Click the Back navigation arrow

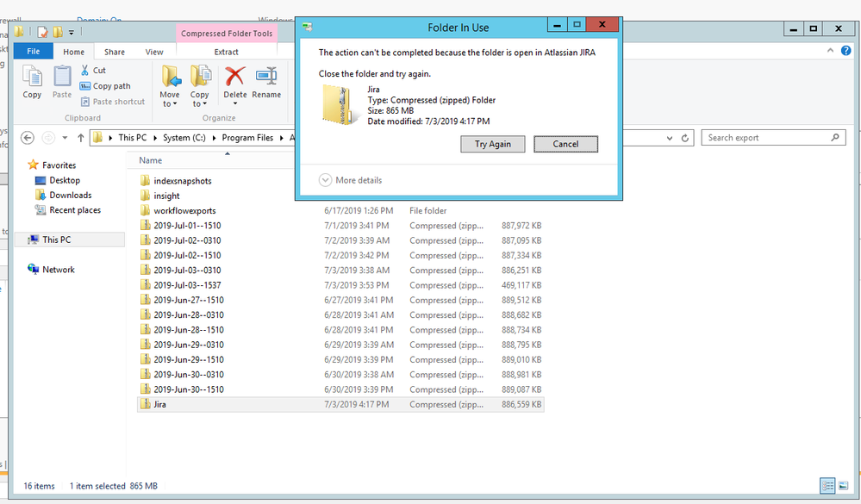click(28, 138)
